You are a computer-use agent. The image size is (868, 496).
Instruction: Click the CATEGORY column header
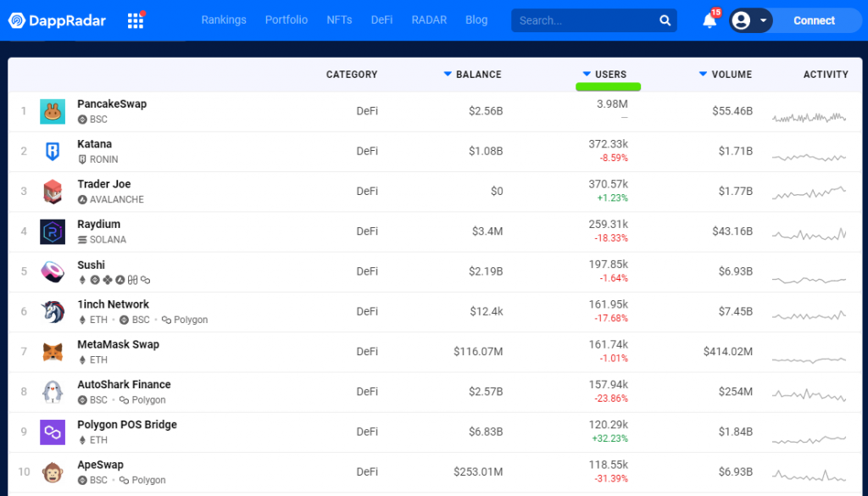tap(352, 75)
